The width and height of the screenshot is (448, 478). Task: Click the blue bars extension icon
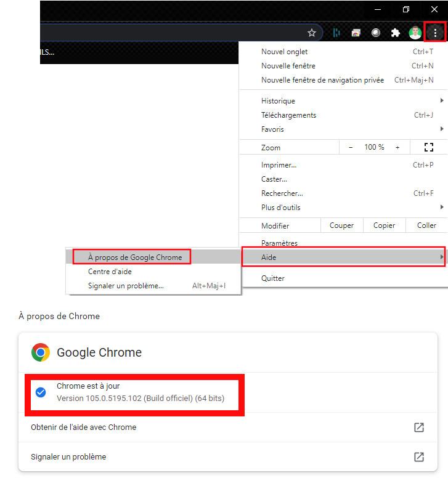(336, 33)
